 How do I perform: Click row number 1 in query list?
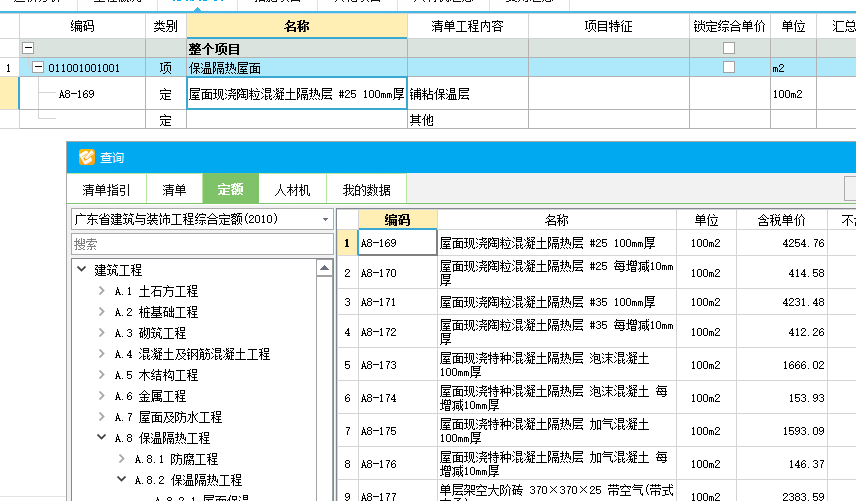point(347,243)
